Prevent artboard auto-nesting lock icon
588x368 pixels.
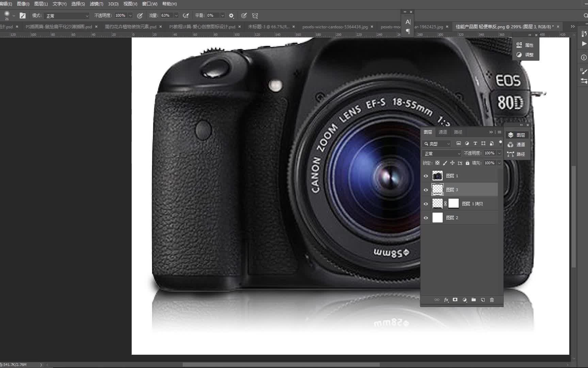tap(460, 163)
